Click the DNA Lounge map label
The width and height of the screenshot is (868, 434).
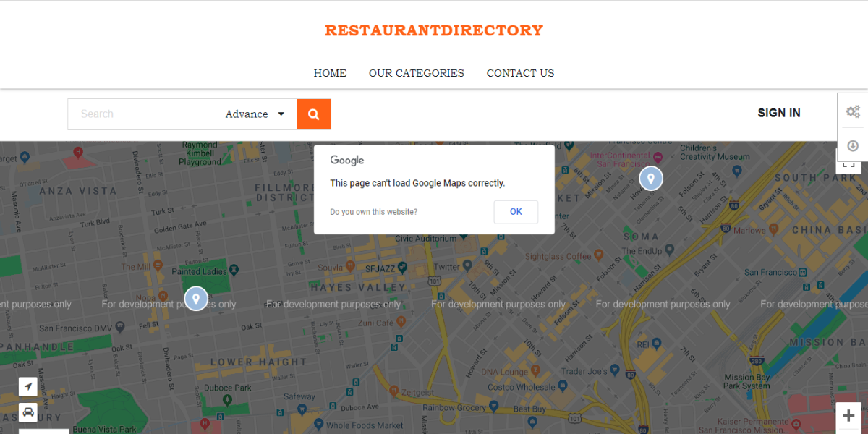pos(505,372)
